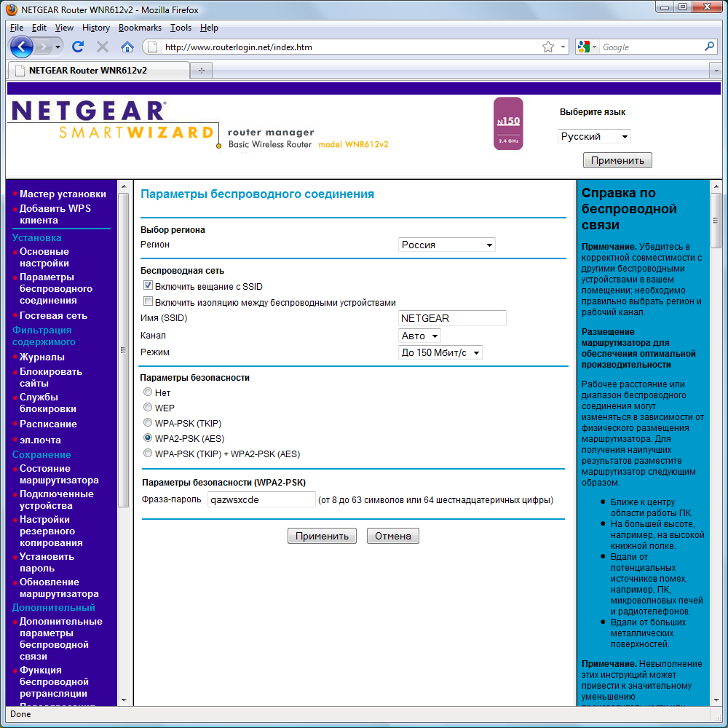The width and height of the screenshot is (728, 728).
Task: Open Блокировать сайты sidebar link
Action: (51, 377)
